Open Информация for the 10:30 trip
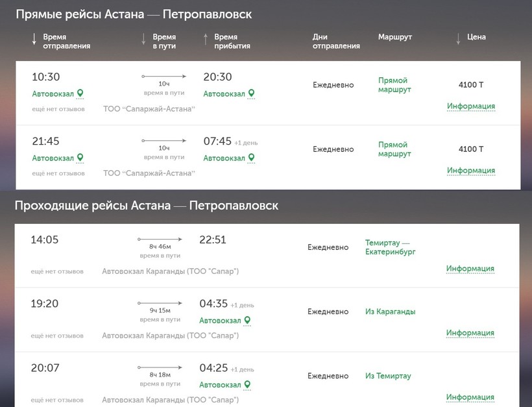Image resolution: width=532 pixels, height=407 pixels. pyautogui.click(x=470, y=106)
